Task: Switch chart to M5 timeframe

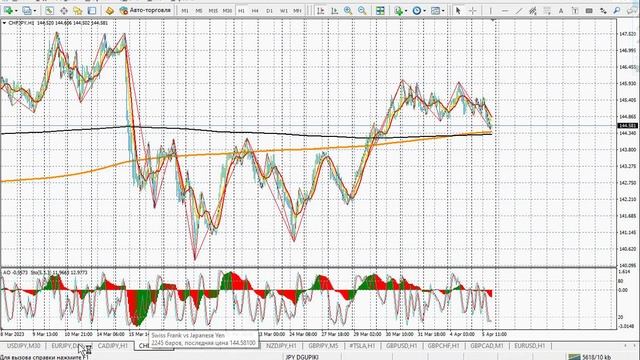Action: click(x=199, y=11)
